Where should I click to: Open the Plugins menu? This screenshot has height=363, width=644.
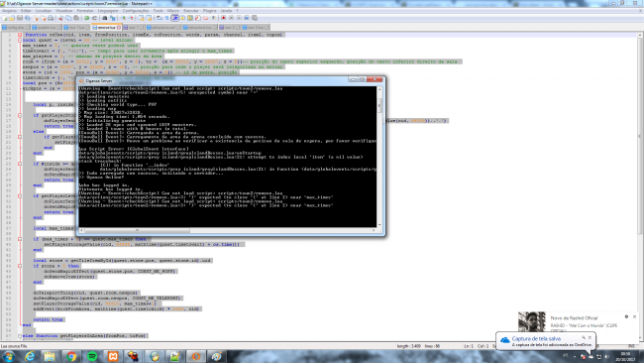209,11
